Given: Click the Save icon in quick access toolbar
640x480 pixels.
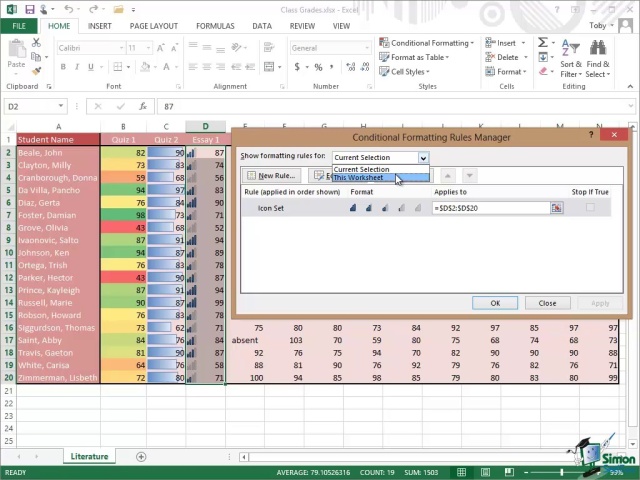Looking at the screenshot, I should (x=30, y=9).
